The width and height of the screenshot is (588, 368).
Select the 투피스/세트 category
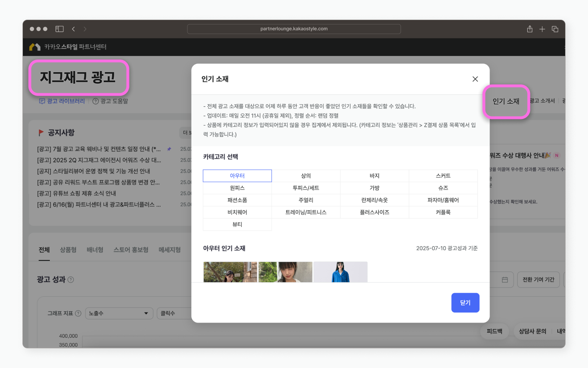point(306,188)
